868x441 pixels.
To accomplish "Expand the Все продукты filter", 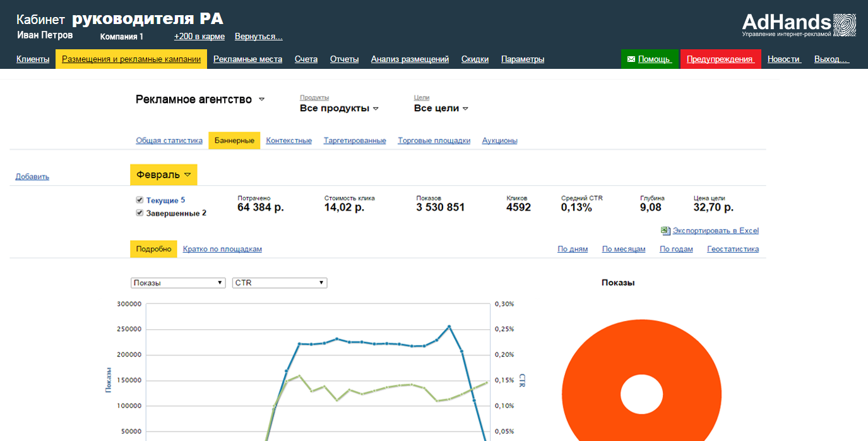I will [339, 109].
